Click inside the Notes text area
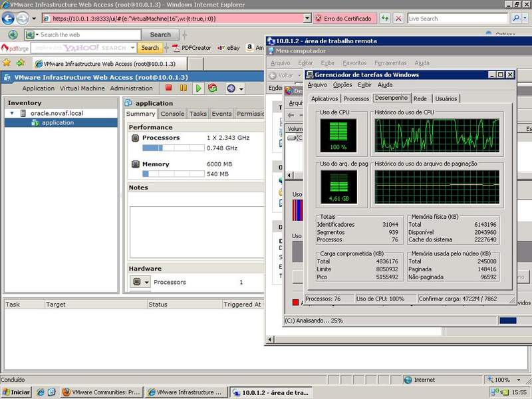This screenshot has width=532, height=399. [x=197, y=232]
